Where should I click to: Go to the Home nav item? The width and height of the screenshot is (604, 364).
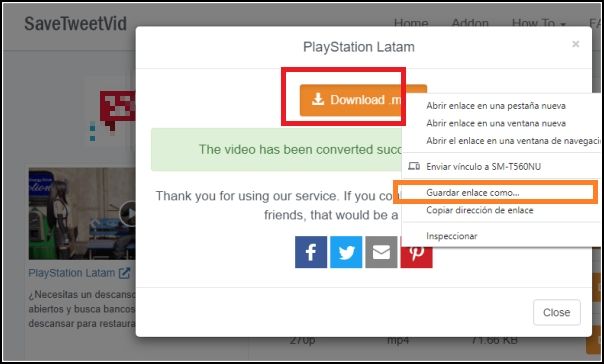coord(411,23)
